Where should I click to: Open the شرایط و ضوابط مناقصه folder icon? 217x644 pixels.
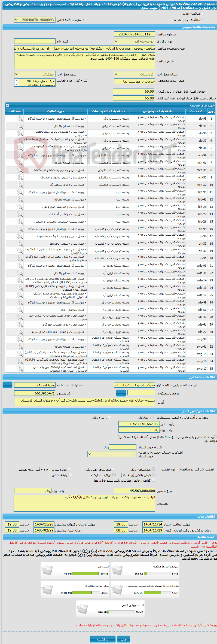pyautogui.click(x=117, y=570)
